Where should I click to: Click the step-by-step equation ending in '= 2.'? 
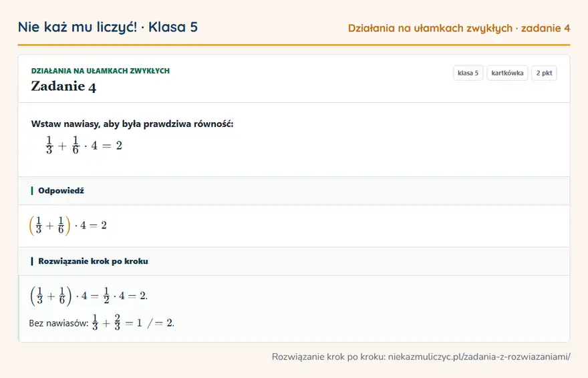(89, 296)
